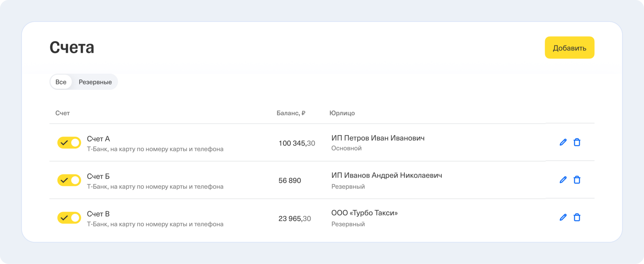Delete Счет А using the trash icon

[577, 142]
